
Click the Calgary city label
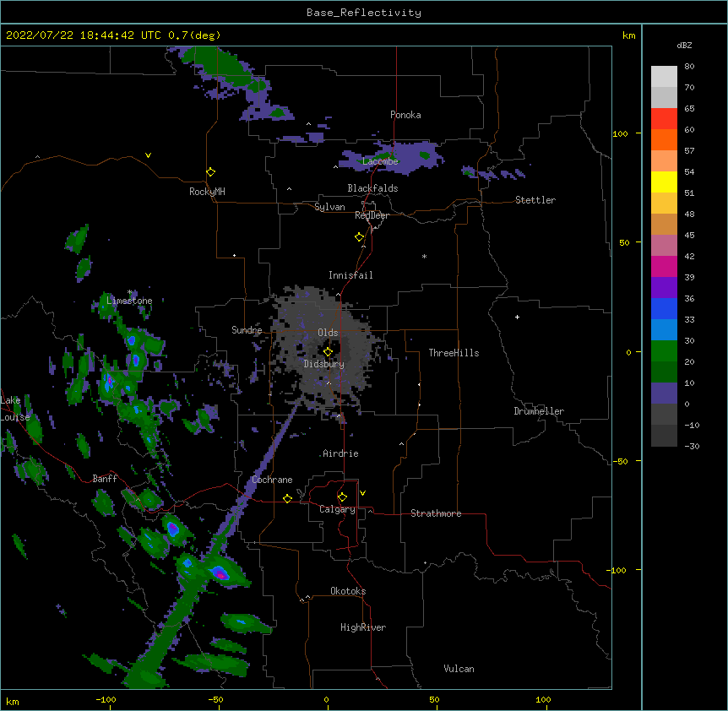(337, 509)
